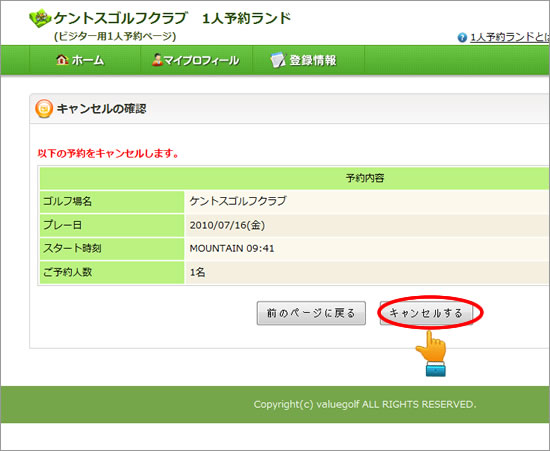Screen dimensions: 550x451
Task: Select the ケントスゴルフクラブ course name cell
Action: click(x=367, y=201)
